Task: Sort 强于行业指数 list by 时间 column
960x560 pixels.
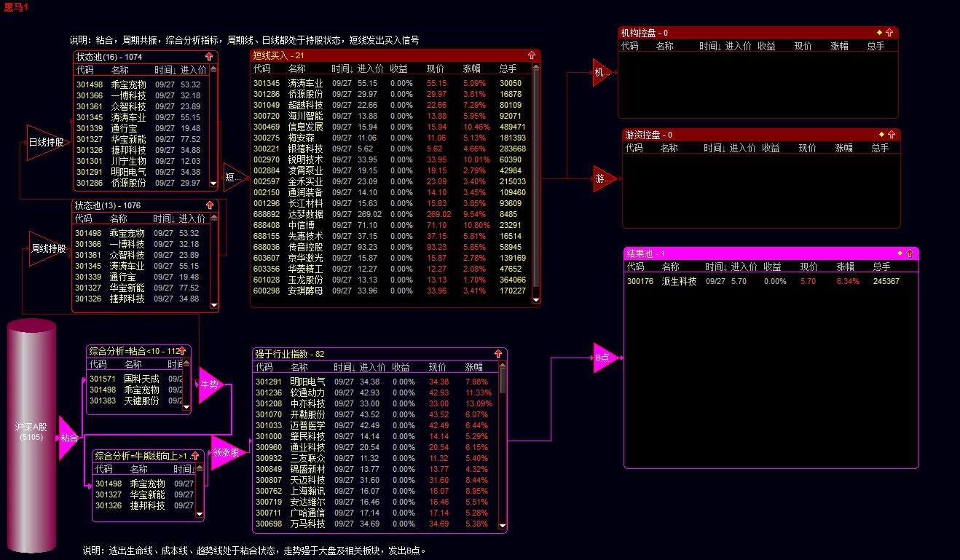Action: click(345, 367)
